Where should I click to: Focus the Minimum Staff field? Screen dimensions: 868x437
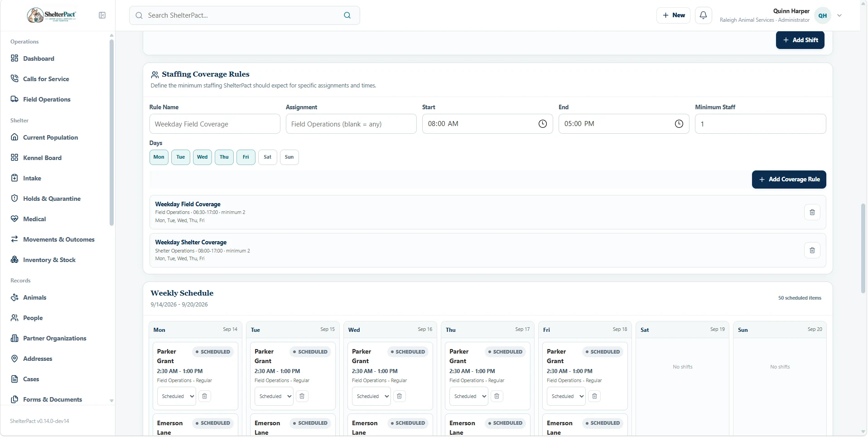click(760, 124)
